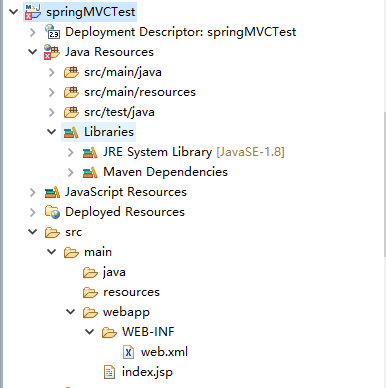Click the index.jsp file icon
386x388 pixels.
109,372
